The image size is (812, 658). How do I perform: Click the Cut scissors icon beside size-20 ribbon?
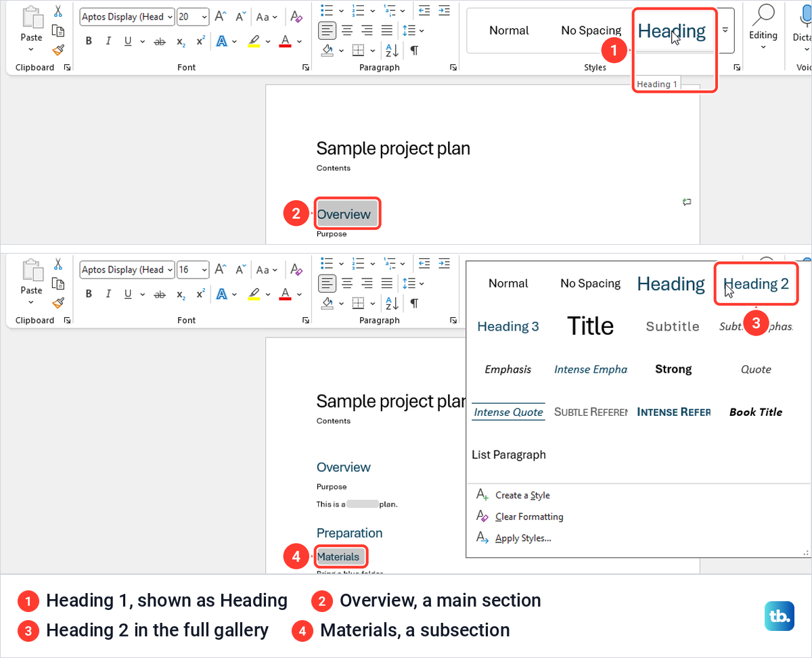coord(58,11)
